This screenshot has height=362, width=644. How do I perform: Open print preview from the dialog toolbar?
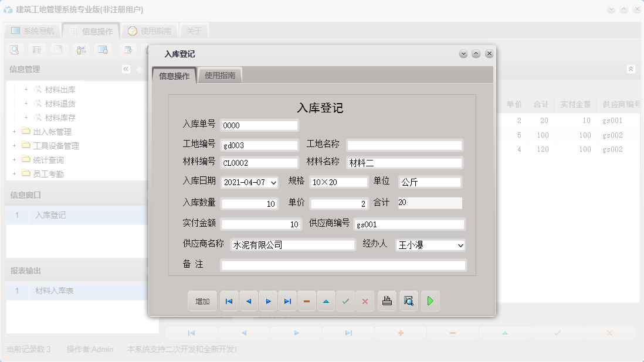pos(408,300)
